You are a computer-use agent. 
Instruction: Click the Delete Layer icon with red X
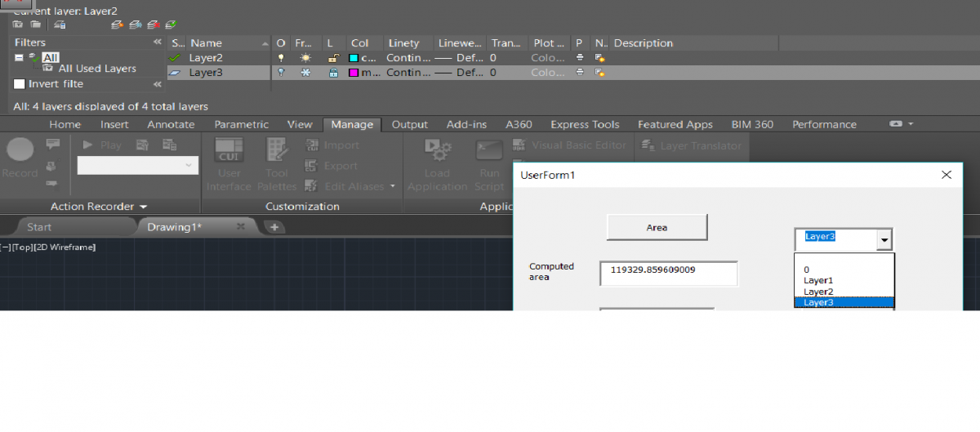point(154,24)
